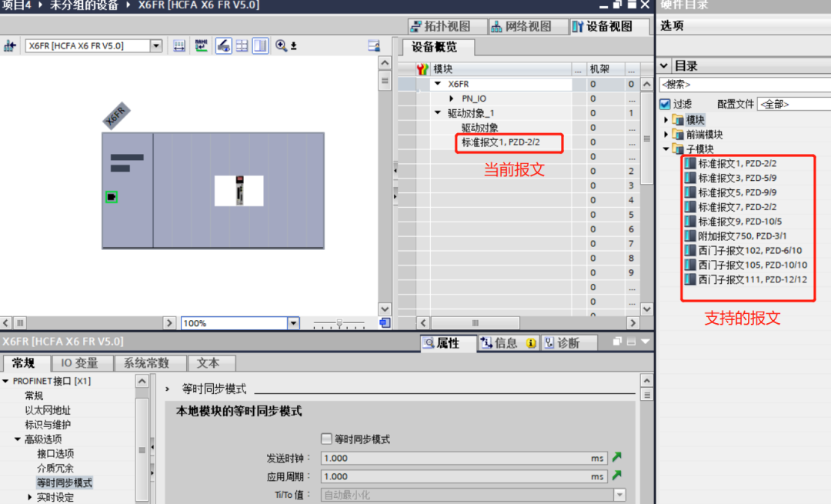Select 以太网地址 in the properties tree

47,410
